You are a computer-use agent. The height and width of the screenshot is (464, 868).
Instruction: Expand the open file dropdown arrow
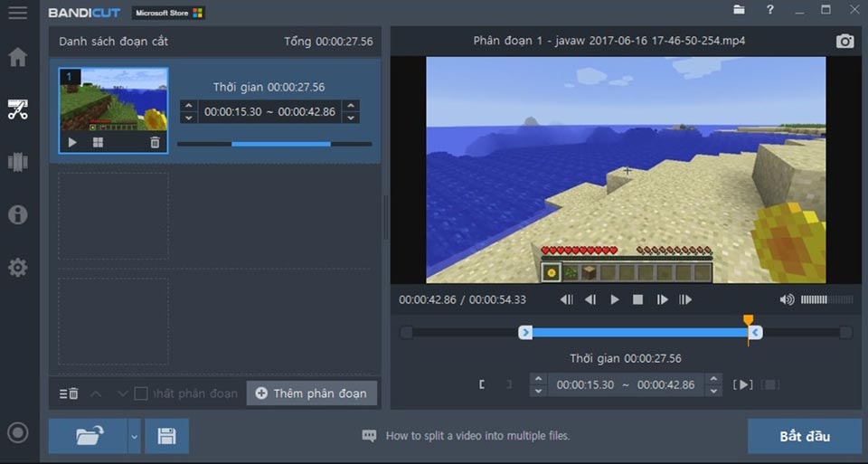[x=135, y=436]
